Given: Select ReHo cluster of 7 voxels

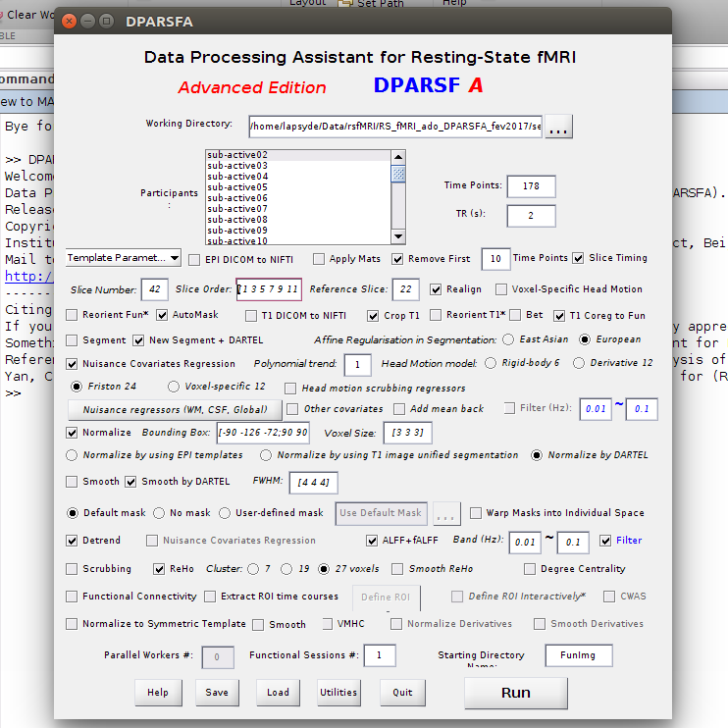Looking at the screenshot, I should pos(253,569).
